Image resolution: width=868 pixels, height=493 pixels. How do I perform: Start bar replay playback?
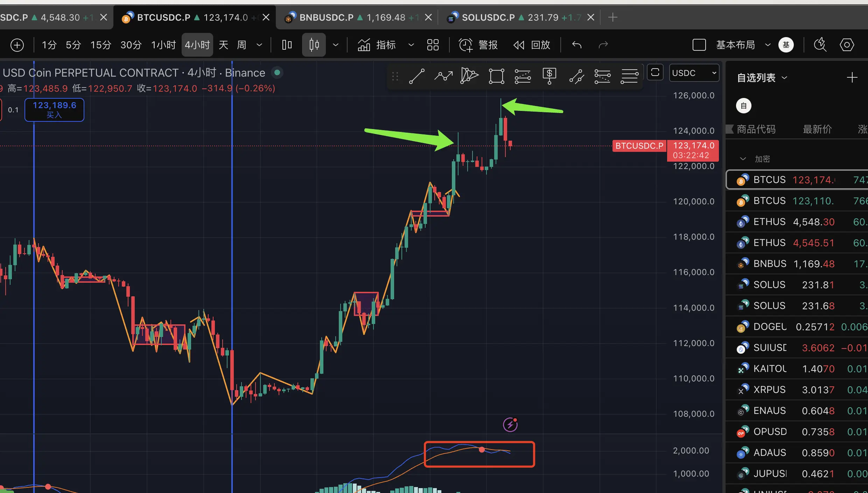[519, 45]
